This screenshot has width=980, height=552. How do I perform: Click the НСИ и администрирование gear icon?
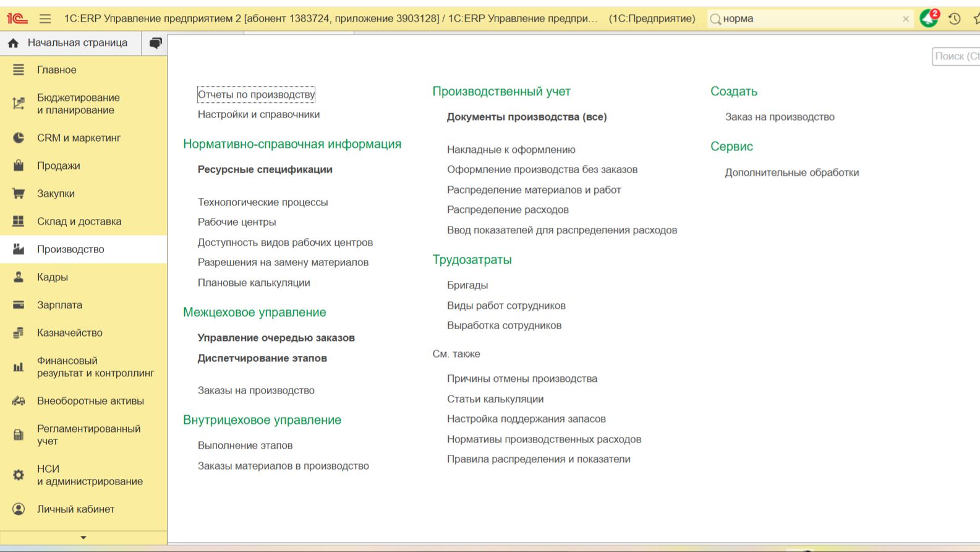pyautogui.click(x=19, y=475)
